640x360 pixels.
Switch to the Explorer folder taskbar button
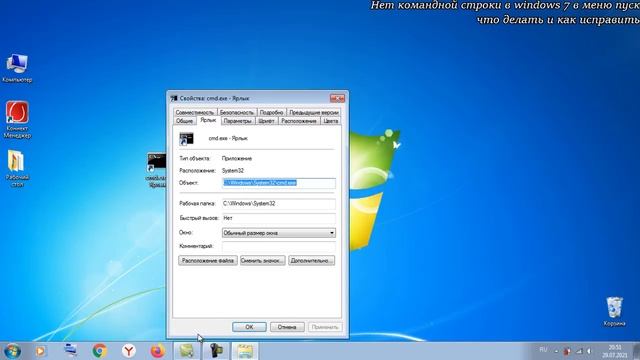[245, 351]
